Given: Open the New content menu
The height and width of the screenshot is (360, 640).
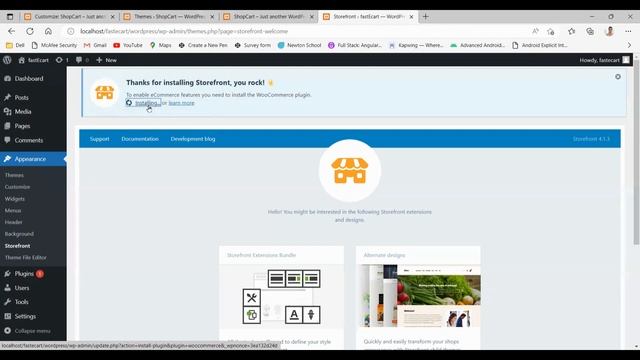Looking at the screenshot, I should [x=107, y=60].
